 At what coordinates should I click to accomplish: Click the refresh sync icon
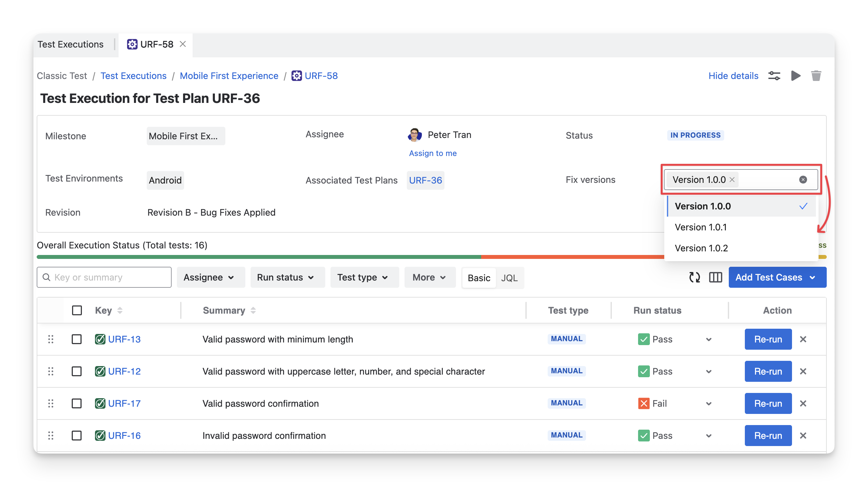pyautogui.click(x=694, y=277)
